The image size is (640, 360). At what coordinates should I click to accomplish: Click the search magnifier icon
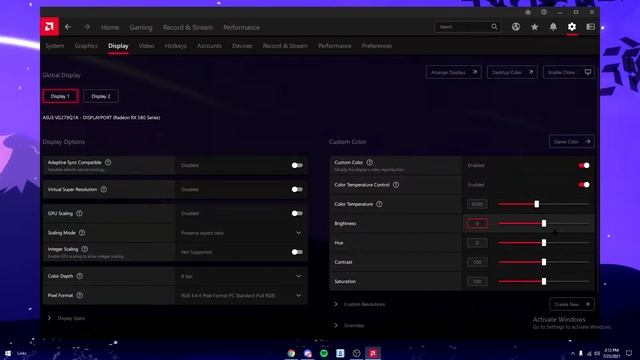tap(494, 27)
